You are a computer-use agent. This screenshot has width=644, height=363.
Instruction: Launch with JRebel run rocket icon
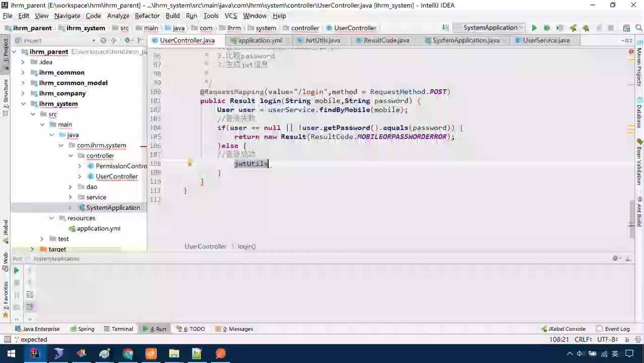click(x=573, y=28)
